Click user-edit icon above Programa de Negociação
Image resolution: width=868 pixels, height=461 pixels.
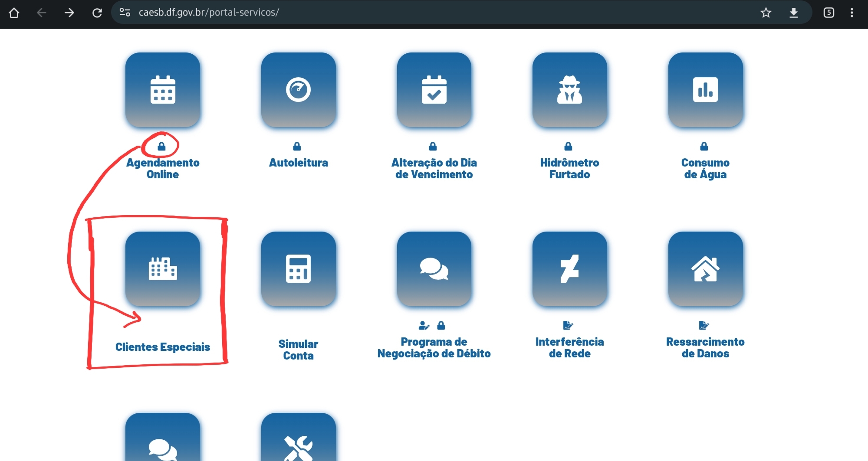pyautogui.click(x=424, y=325)
